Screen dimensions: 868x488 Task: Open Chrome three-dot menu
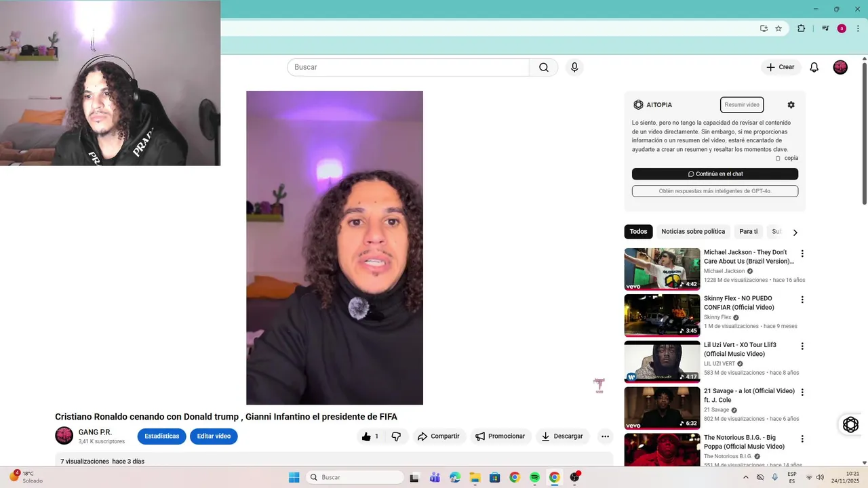858,28
